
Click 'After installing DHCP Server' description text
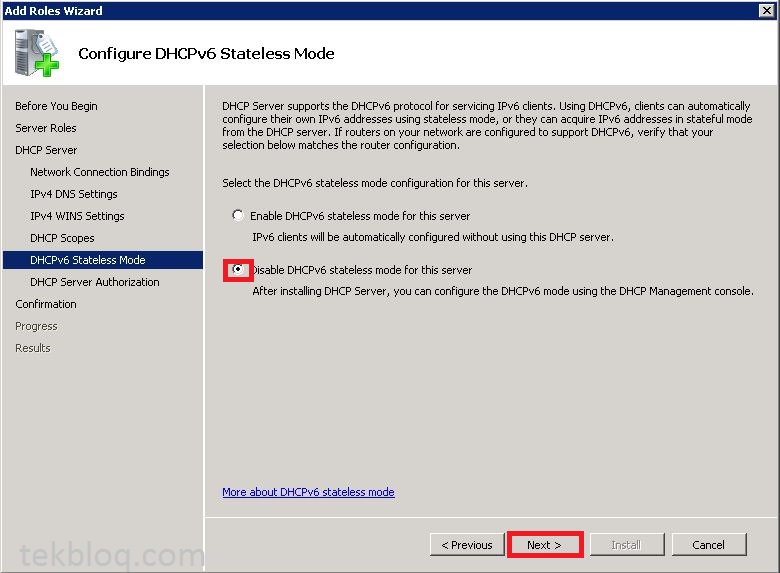[503, 291]
